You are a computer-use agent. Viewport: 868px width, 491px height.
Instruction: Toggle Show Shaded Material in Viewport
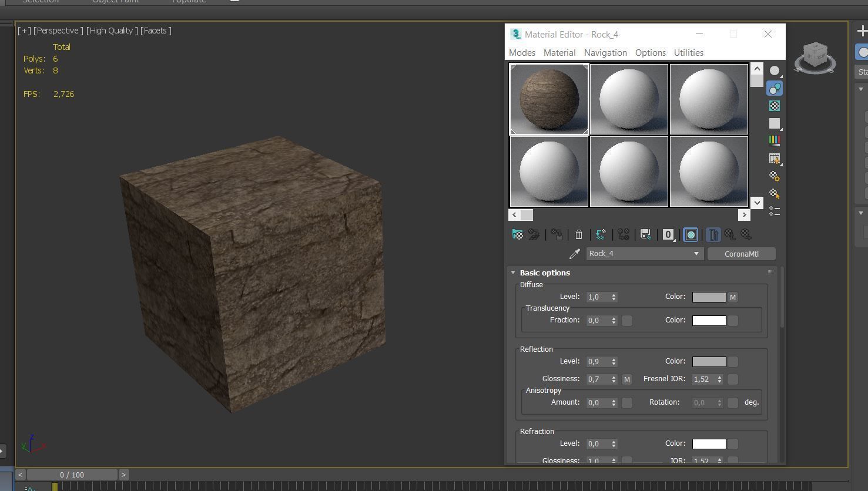coord(691,235)
